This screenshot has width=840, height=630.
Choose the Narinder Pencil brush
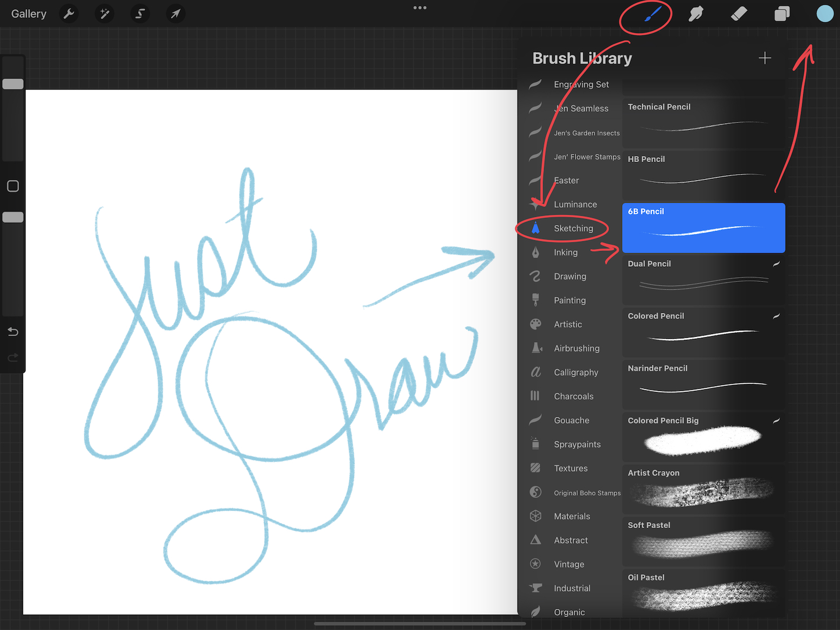click(x=703, y=385)
